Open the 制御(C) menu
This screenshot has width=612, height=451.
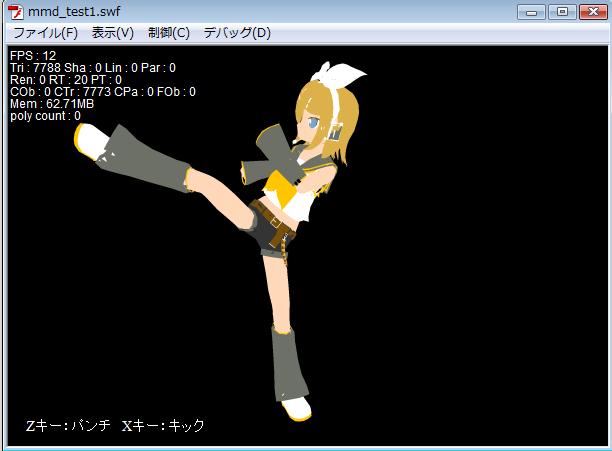point(169,33)
